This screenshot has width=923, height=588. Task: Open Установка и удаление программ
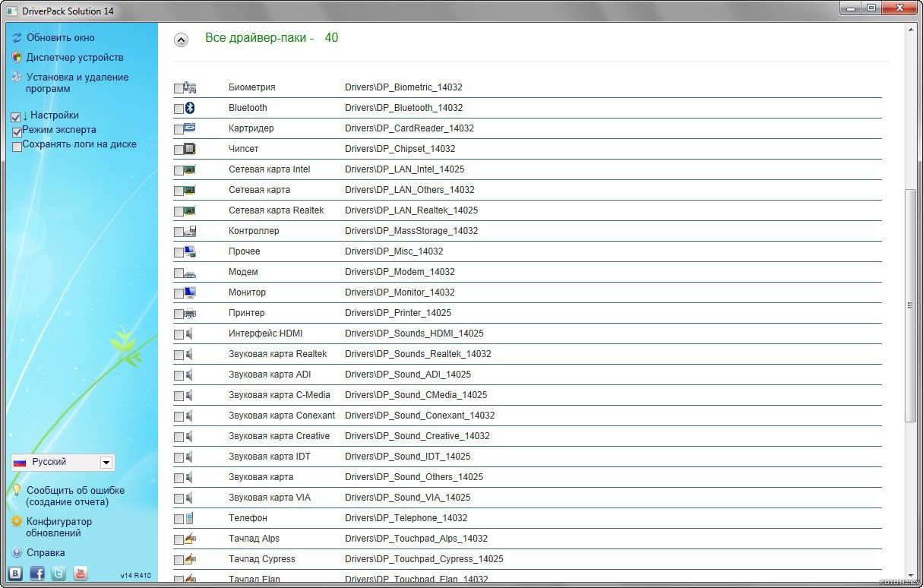77,83
